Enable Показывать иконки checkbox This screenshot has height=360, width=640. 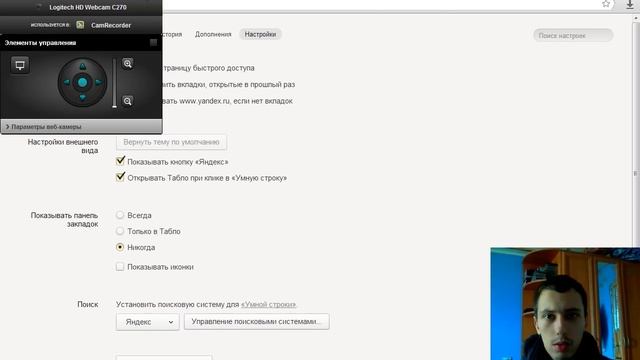[x=120, y=267]
